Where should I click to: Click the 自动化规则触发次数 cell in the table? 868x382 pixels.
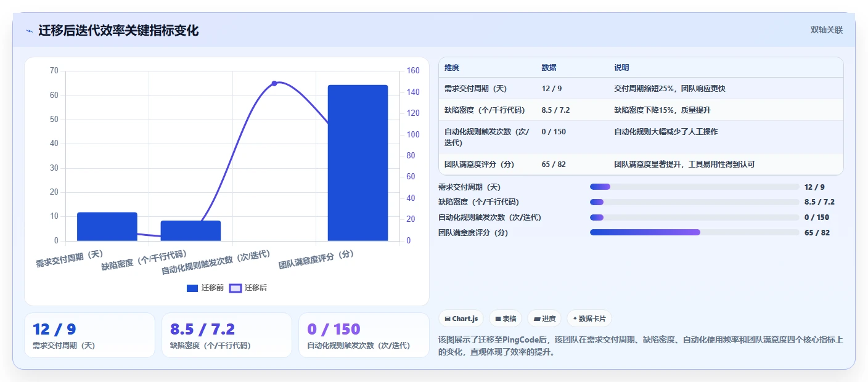click(487, 137)
